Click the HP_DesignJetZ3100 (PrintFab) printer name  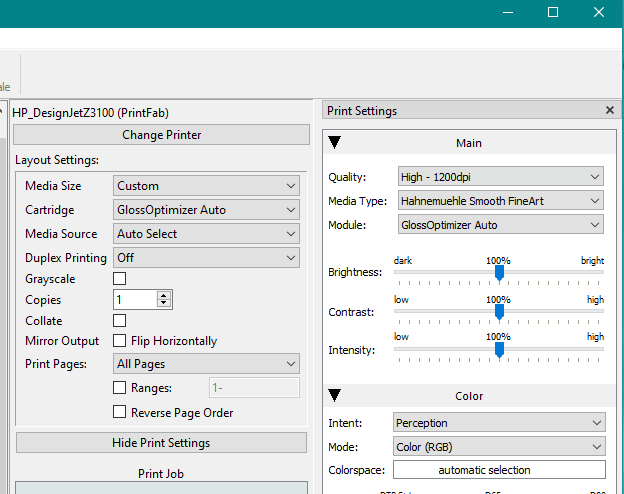[90, 113]
